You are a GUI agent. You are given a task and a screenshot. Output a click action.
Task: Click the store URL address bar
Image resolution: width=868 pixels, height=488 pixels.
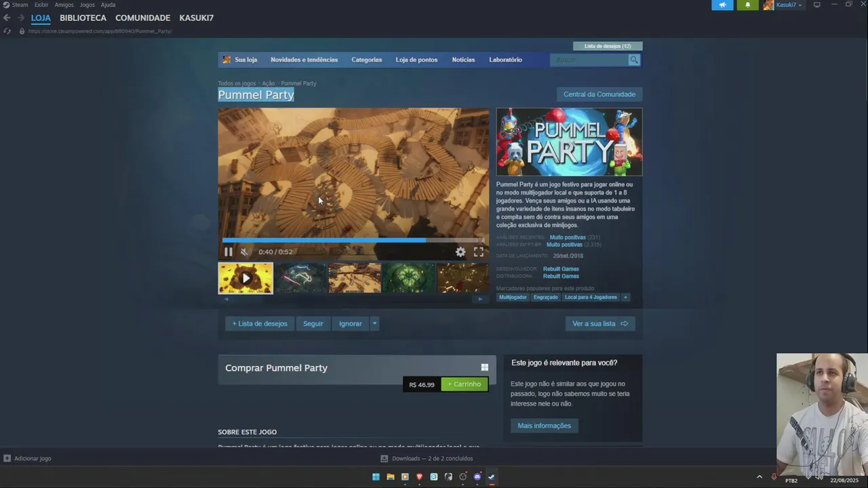point(100,31)
